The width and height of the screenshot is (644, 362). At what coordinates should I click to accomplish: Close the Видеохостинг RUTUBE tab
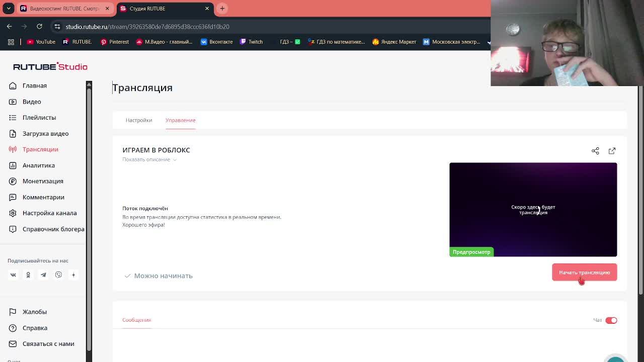point(107,9)
